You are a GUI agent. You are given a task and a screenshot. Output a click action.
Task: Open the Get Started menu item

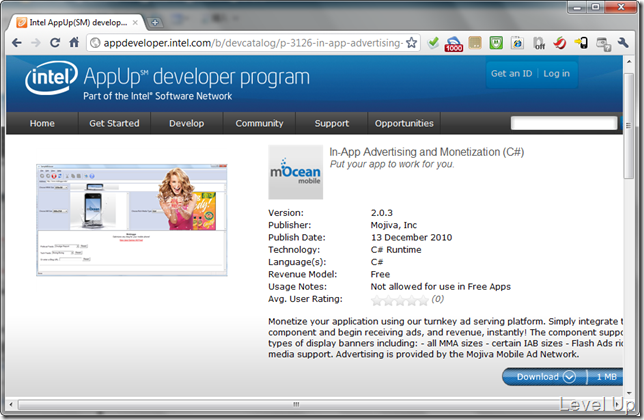[x=114, y=123]
